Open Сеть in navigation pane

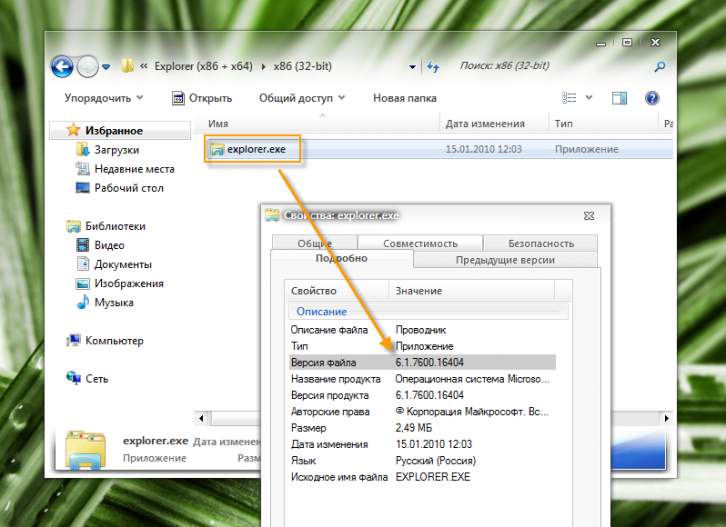pos(97,379)
